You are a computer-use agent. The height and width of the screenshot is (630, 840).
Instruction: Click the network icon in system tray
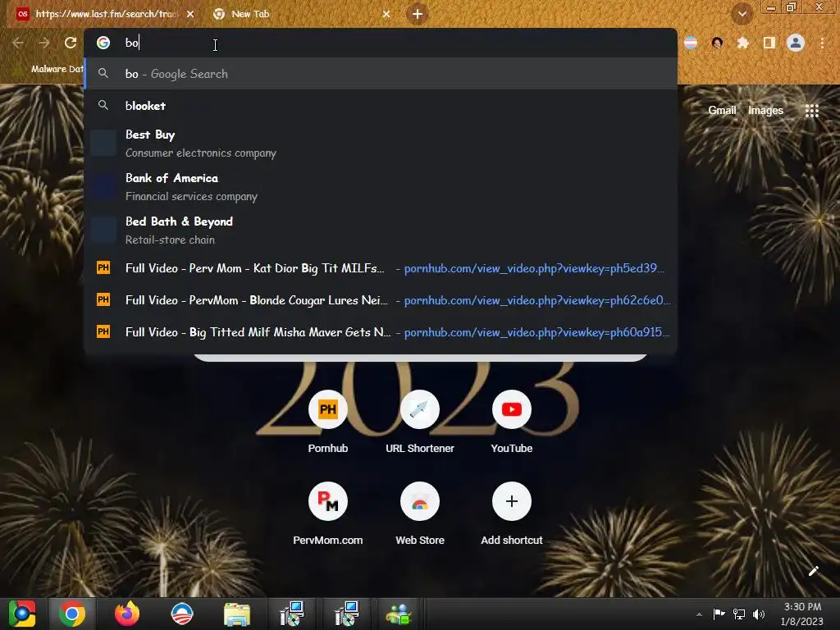point(739,614)
